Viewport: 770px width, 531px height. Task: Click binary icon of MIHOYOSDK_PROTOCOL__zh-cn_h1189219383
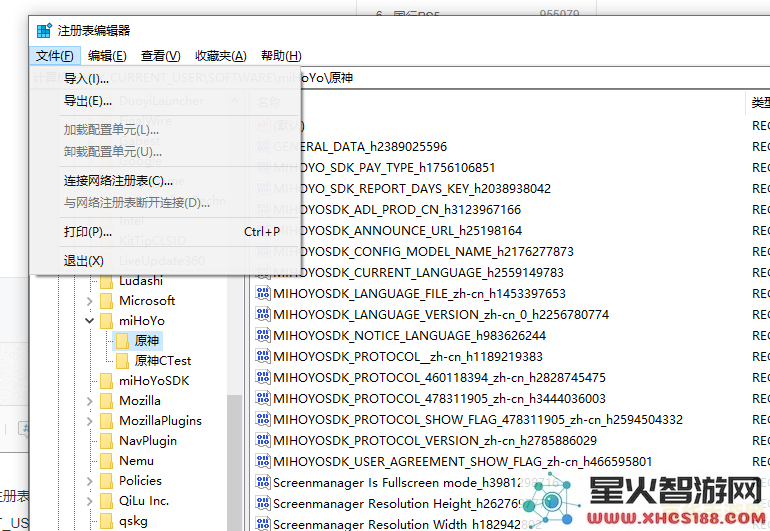(x=263, y=357)
